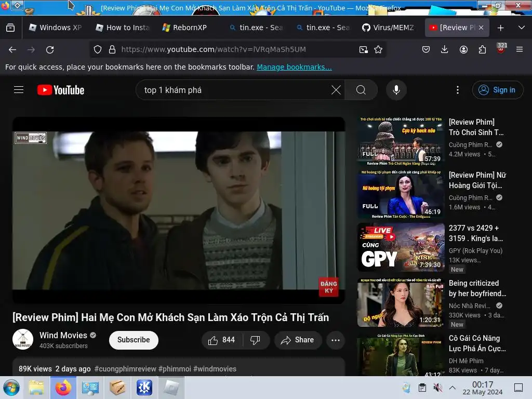The height and width of the screenshot is (399, 532).
Task: Open the package box taskbar icon
Action: (117, 388)
